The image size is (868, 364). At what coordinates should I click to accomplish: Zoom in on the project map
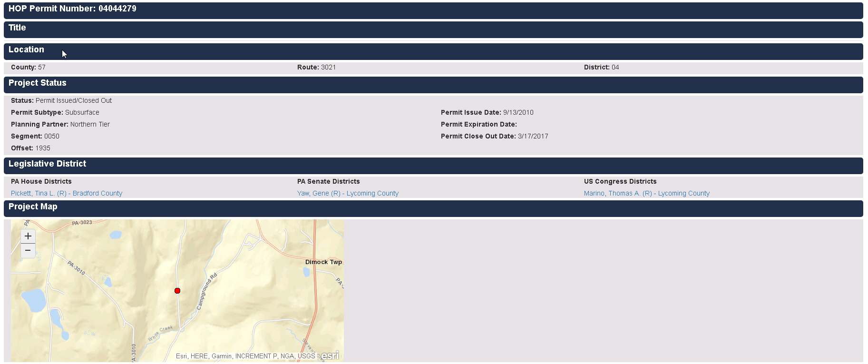pos(28,236)
